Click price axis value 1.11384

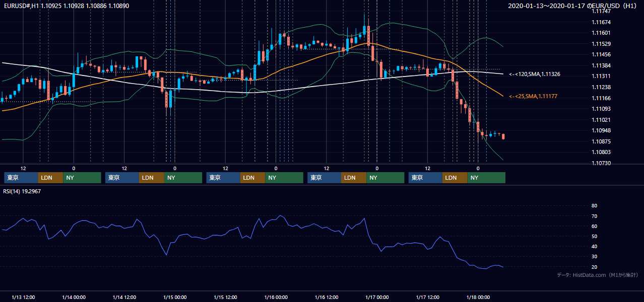pyautogui.click(x=601, y=65)
